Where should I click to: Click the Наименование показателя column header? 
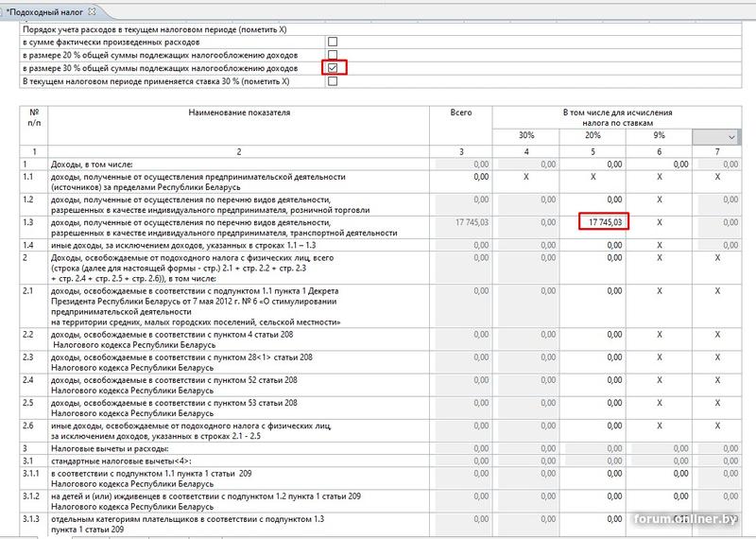(x=239, y=113)
